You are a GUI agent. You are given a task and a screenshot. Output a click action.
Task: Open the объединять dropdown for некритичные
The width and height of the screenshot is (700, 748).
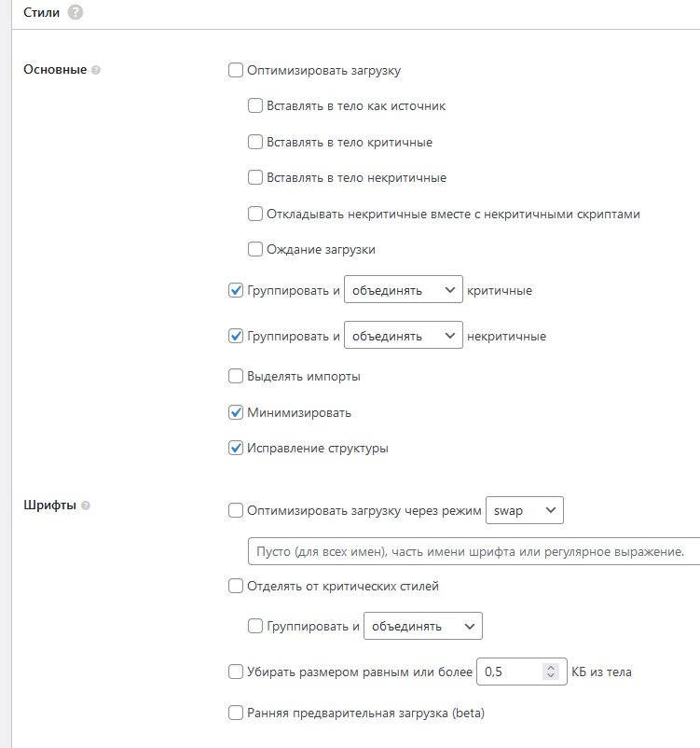click(403, 336)
